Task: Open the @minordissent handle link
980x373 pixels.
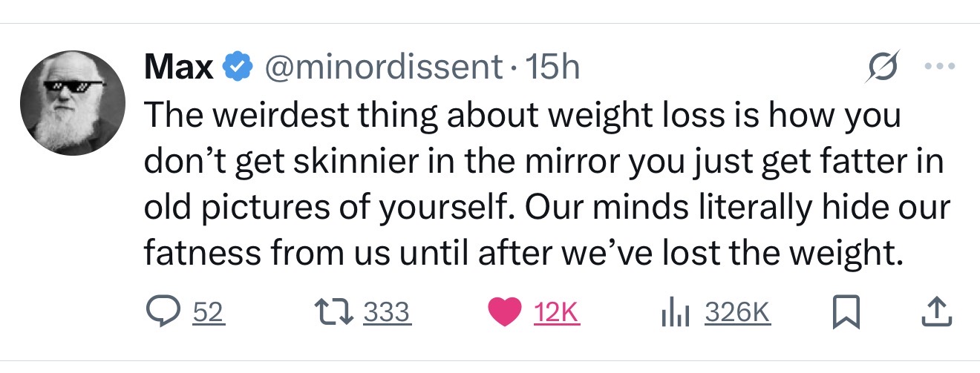Action: [384, 68]
